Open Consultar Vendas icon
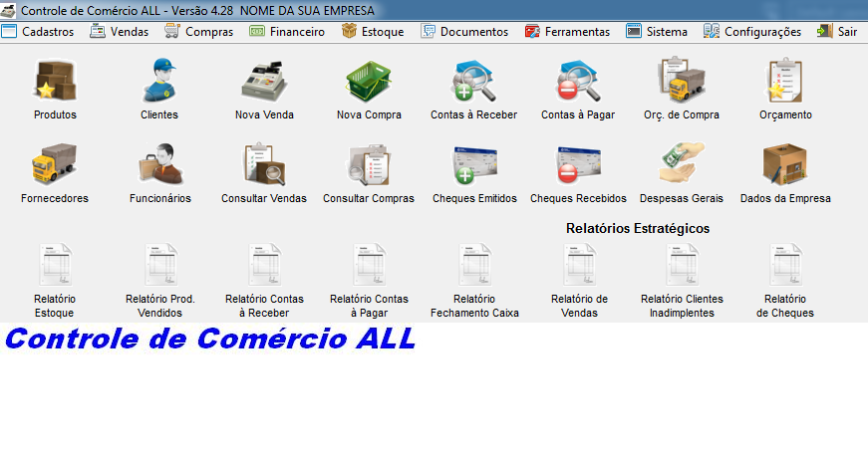The width and height of the screenshot is (868, 453). pyautogui.click(x=264, y=163)
